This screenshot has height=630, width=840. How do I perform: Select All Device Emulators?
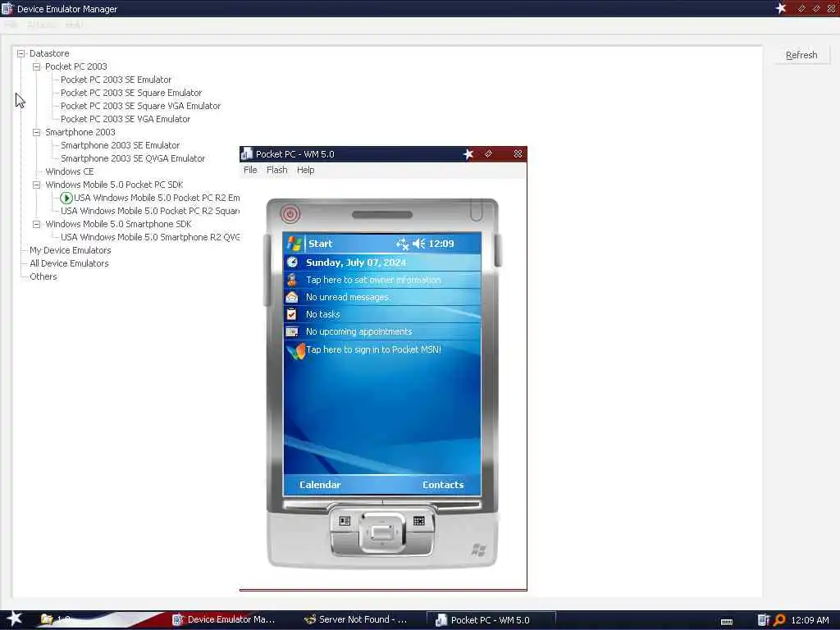69,263
